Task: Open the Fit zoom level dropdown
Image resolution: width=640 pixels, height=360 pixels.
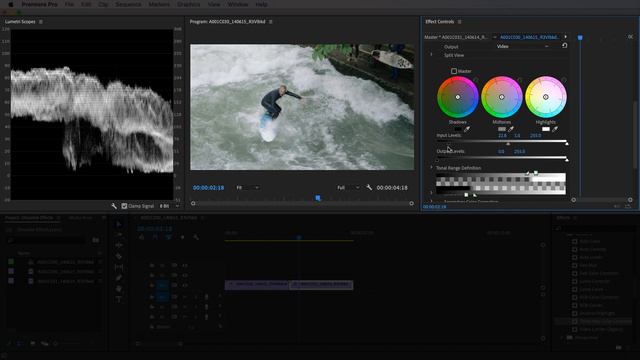Action: [x=247, y=187]
